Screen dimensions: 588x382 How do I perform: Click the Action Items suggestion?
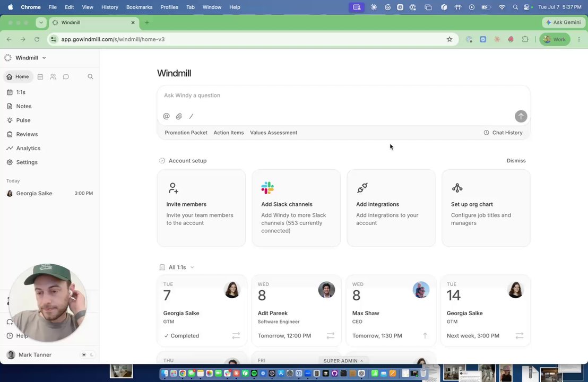point(229,133)
